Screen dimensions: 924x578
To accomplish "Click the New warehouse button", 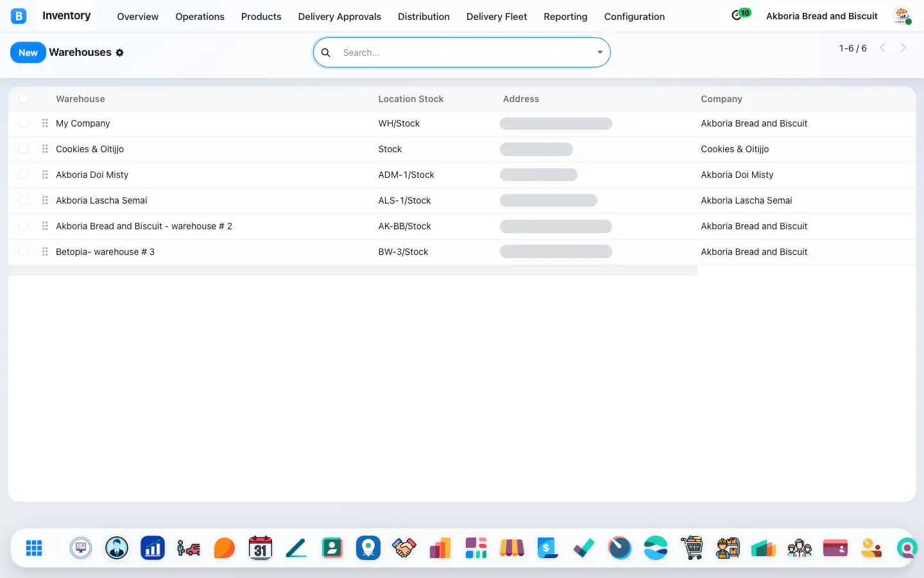I will 28,53.
